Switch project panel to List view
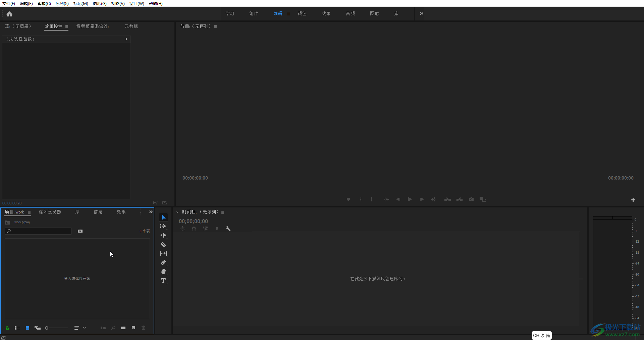644x340 pixels. pyautogui.click(x=17, y=328)
